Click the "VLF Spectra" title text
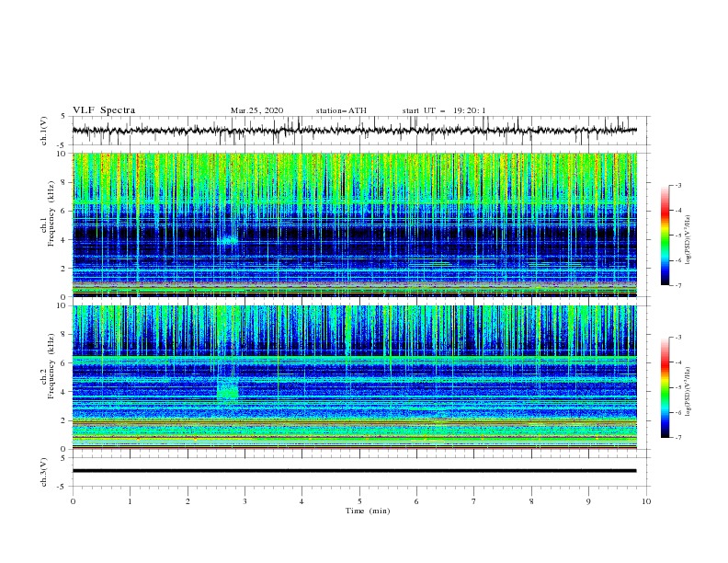728x563 pixels. pyautogui.click(x=104, y=110)
